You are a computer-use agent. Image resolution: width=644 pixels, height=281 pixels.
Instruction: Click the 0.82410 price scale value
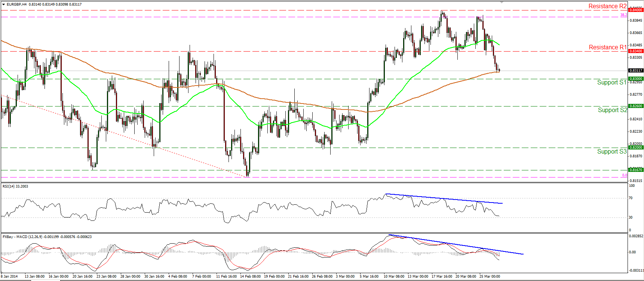click(636, 119)
